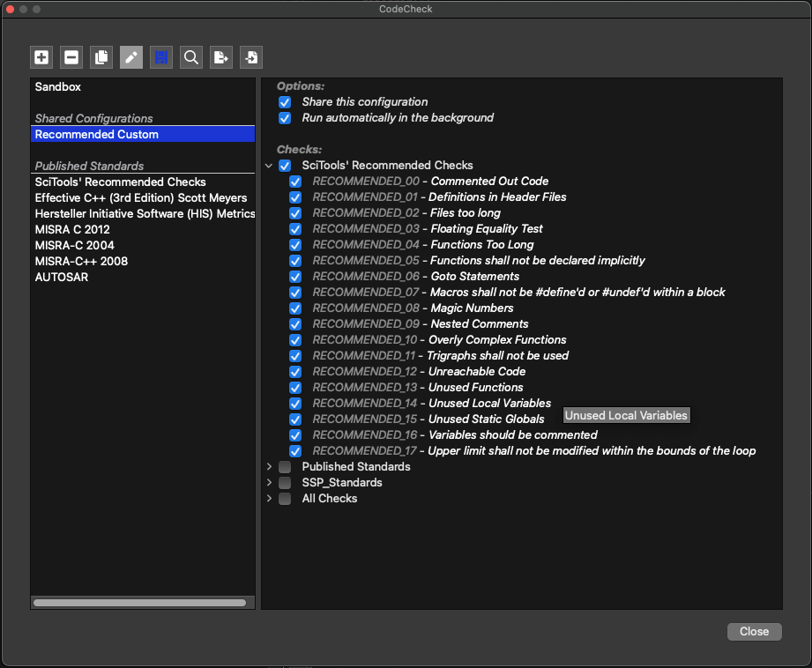Click the left panel horizontal scrollbar

pos(140,603)
